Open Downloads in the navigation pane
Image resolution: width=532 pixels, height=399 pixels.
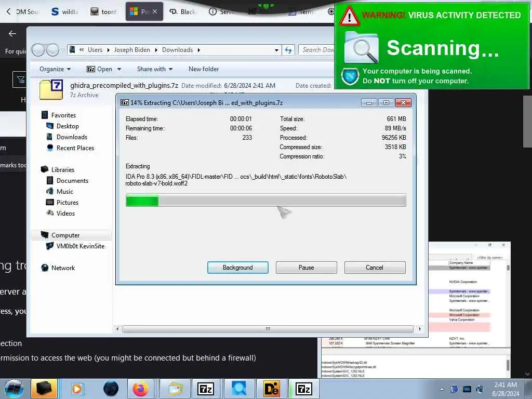[72, 137]
